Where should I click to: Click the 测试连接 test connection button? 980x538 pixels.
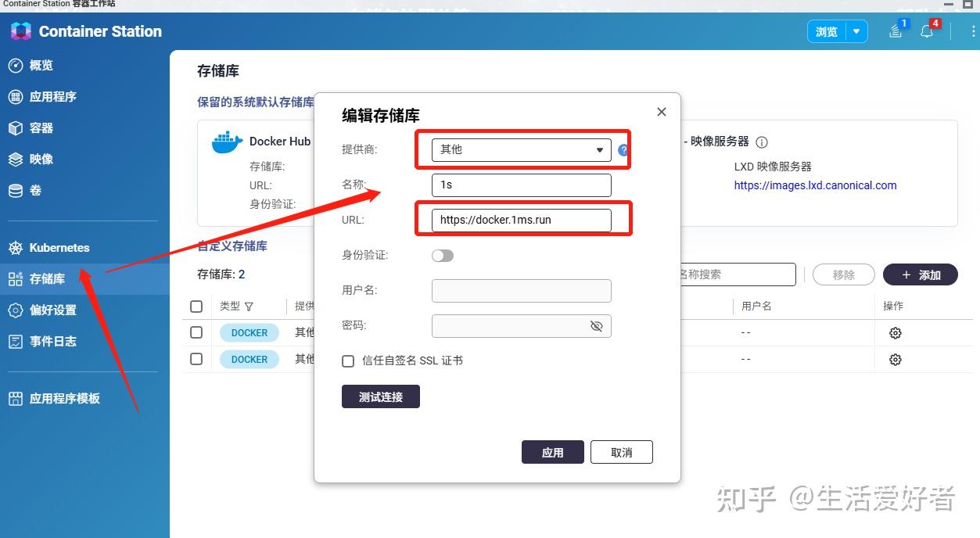pyautogui.click(x=380, y=396)
